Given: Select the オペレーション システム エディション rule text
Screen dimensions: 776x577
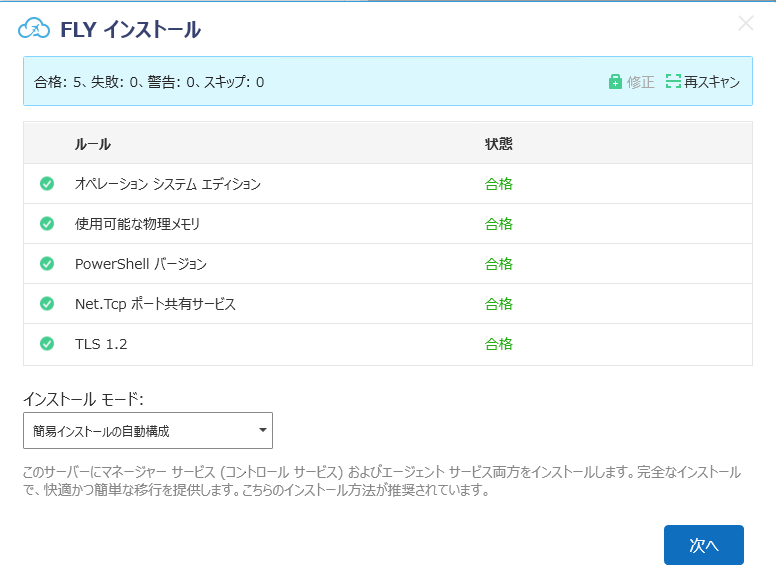Looking at the screenshot, I should (x=168, y=184).
